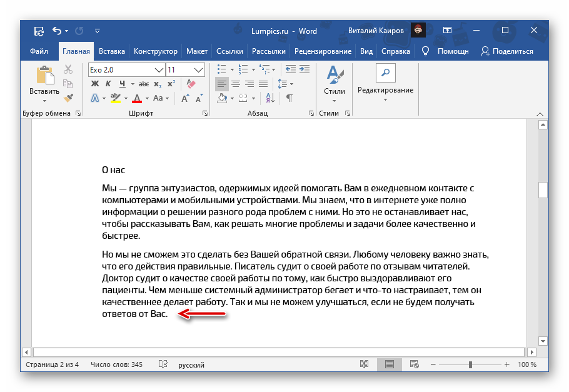Viewport: 569px width, 392px height.
Task: Open the Файл tab
Action: 39,51
